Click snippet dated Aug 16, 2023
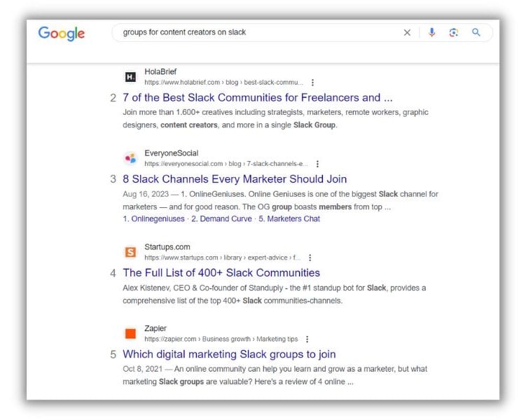 (x=280, y=200)
